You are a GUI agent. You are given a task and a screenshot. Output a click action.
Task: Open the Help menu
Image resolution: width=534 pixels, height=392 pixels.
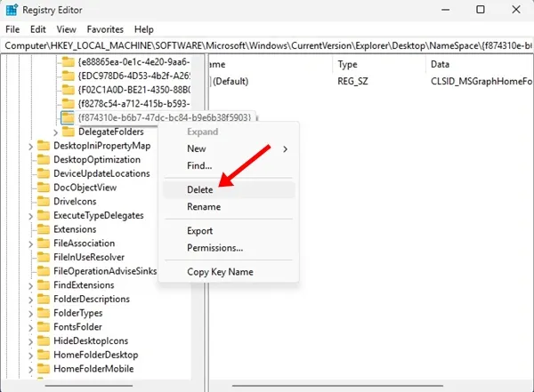(x=143, y=29)
